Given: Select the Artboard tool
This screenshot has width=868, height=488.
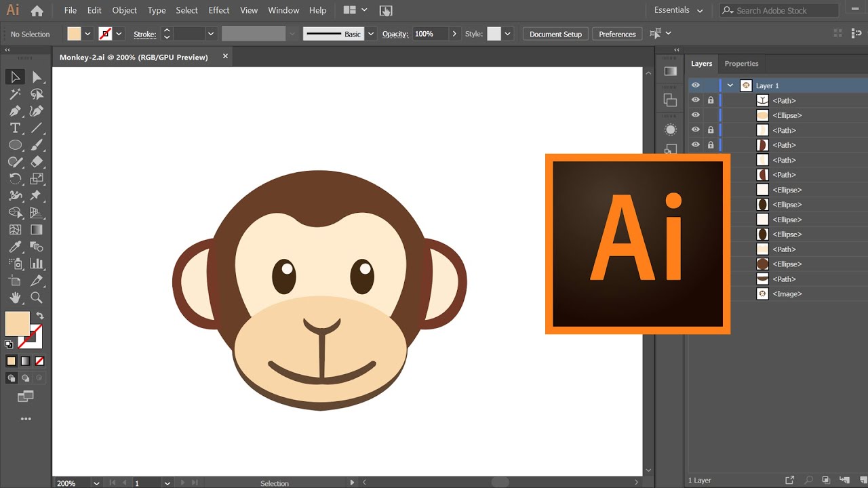Looking at the screenshot, I should pyautogui.click(x=15, y=281).
